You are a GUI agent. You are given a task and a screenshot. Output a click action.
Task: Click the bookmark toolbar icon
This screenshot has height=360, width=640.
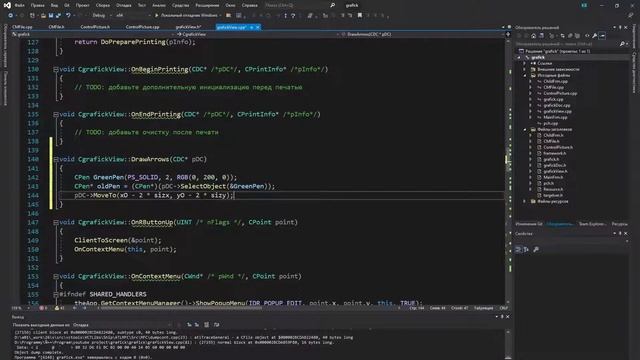(x=360, y=16)
